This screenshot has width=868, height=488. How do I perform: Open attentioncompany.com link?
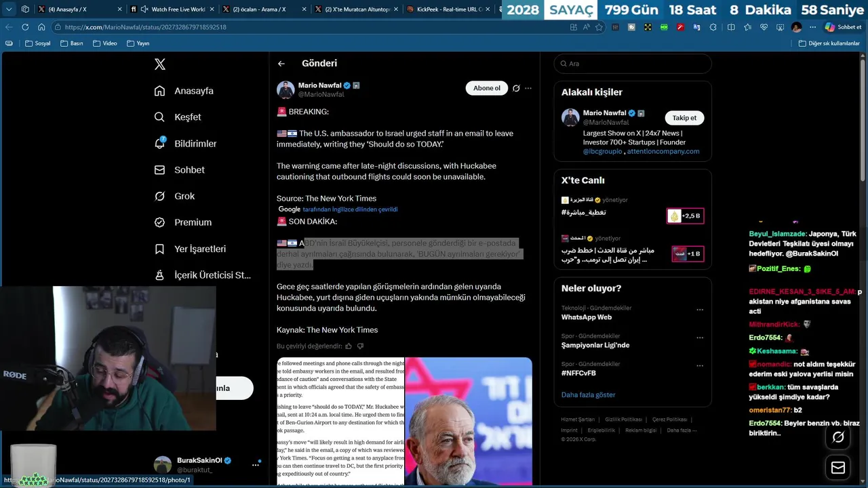(x=663, y=152)
